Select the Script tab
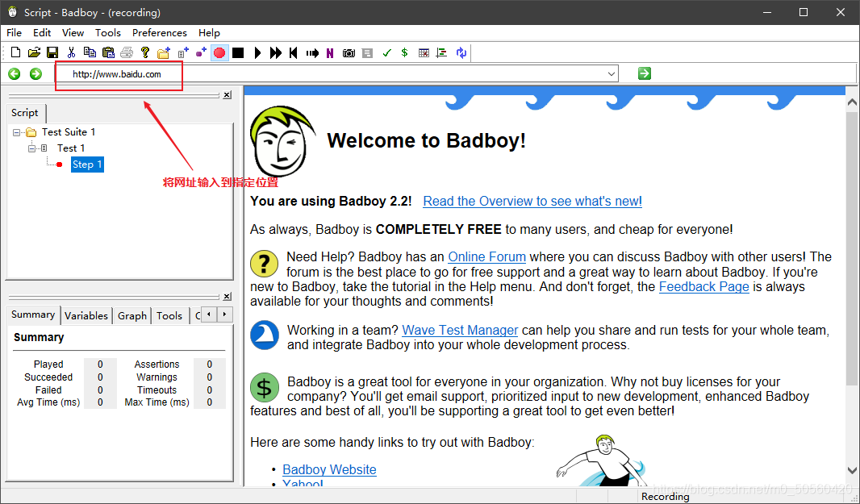Screen dimensions: 860x504 click(x=25, y=112)
